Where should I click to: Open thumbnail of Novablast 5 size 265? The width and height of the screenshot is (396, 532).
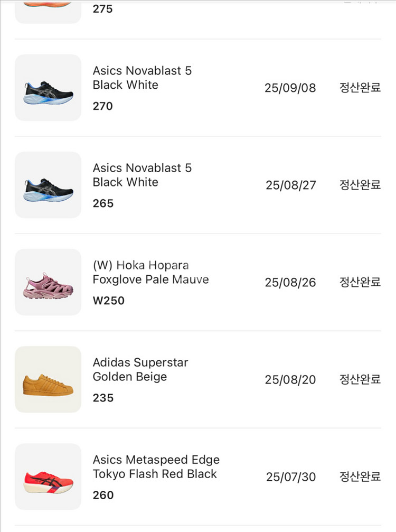(x=48, y=185)
